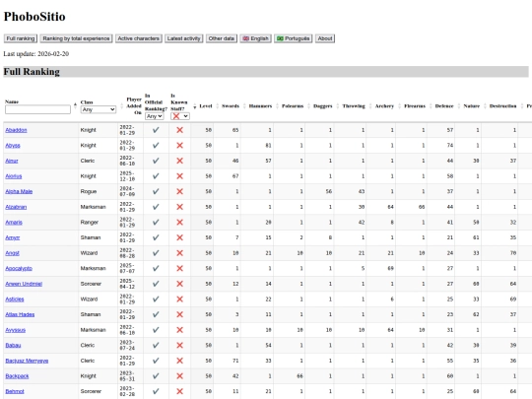Select date 2025-07-07 in Apocalypto row
The width and height of the screenshot is (532, 399).
click(x=127, y=269)
